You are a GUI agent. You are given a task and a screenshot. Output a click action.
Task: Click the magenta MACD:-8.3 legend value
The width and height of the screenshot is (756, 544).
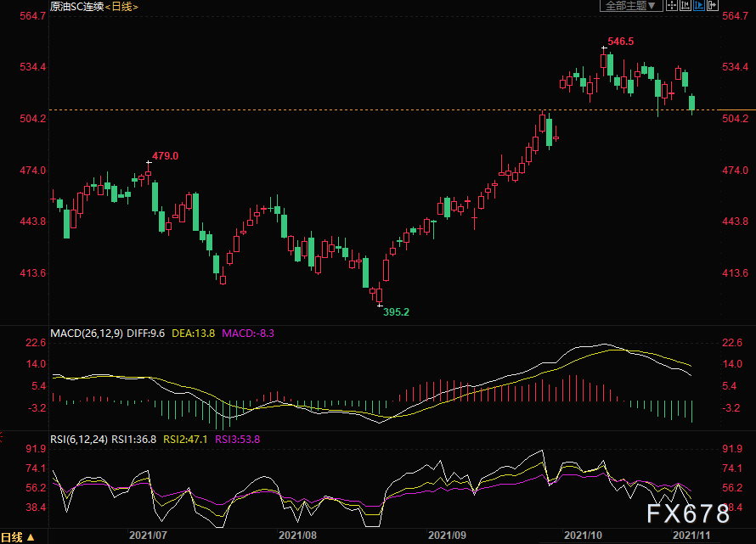click(x=248, y=333)
